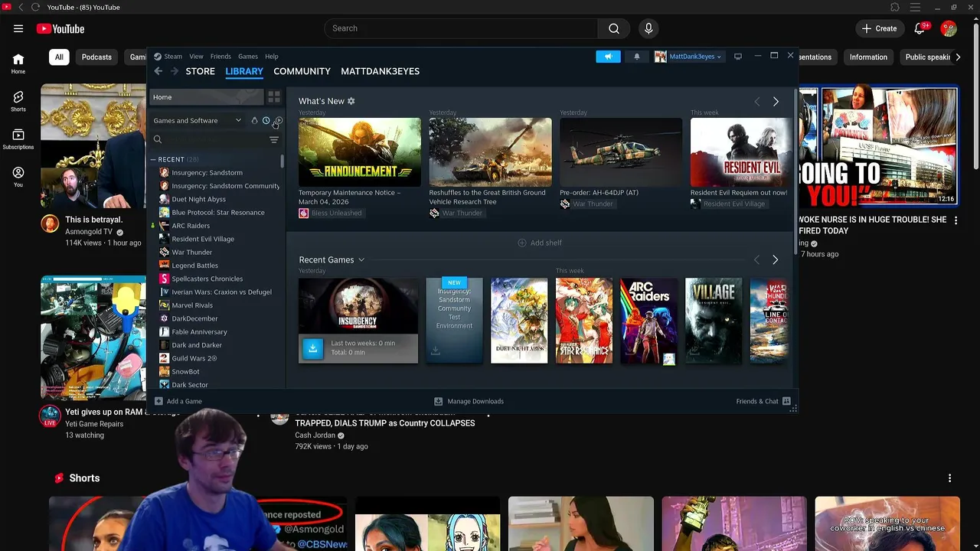Click the YouTube logo
Screen dimensions: 980x551
pos(60,29)
